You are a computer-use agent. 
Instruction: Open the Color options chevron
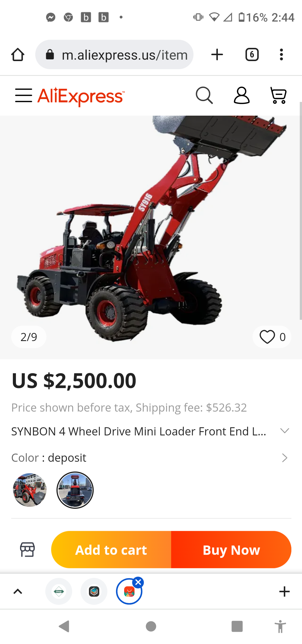point(285,458)
